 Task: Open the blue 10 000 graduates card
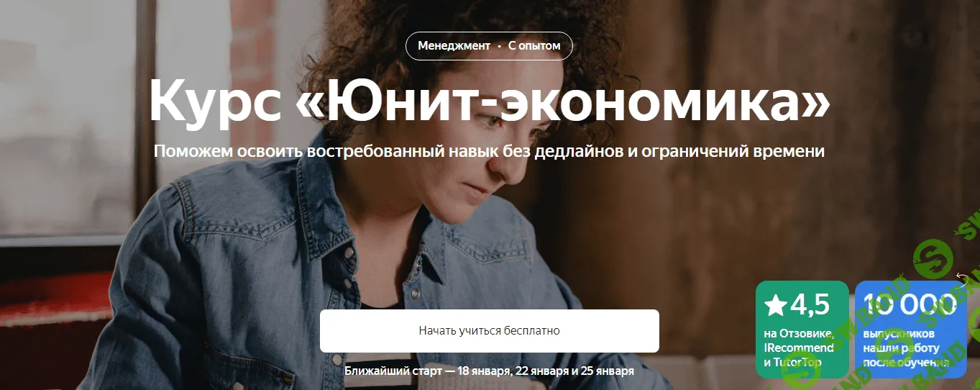tap(910, 329)
